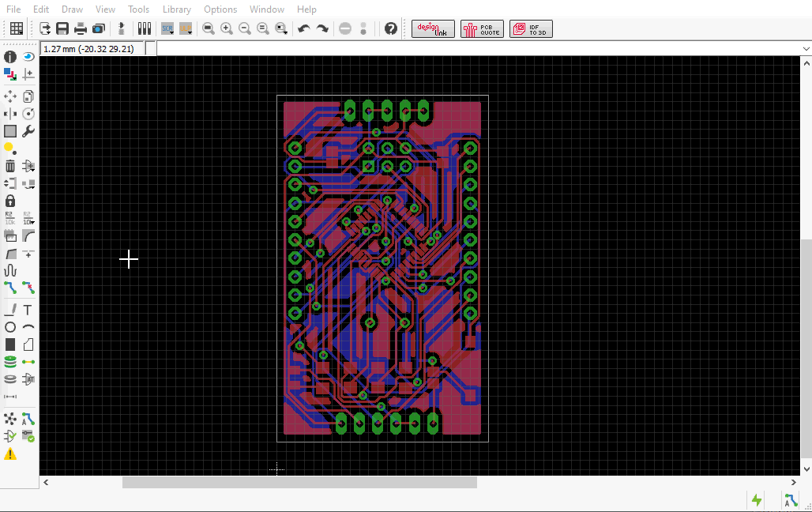812x512 pixels.
Task: Open the command line history dropdown
Action: click(805, 48)
